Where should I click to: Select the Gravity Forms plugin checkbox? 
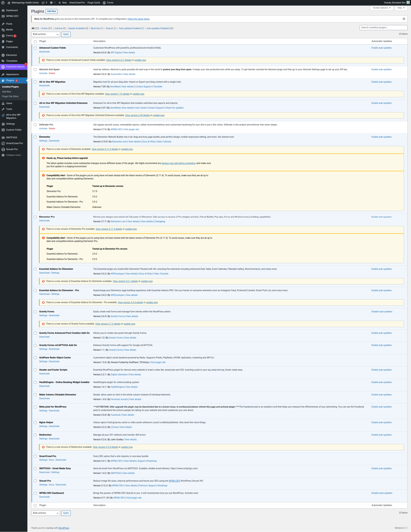pyautogui.click(x=35, y=312)
